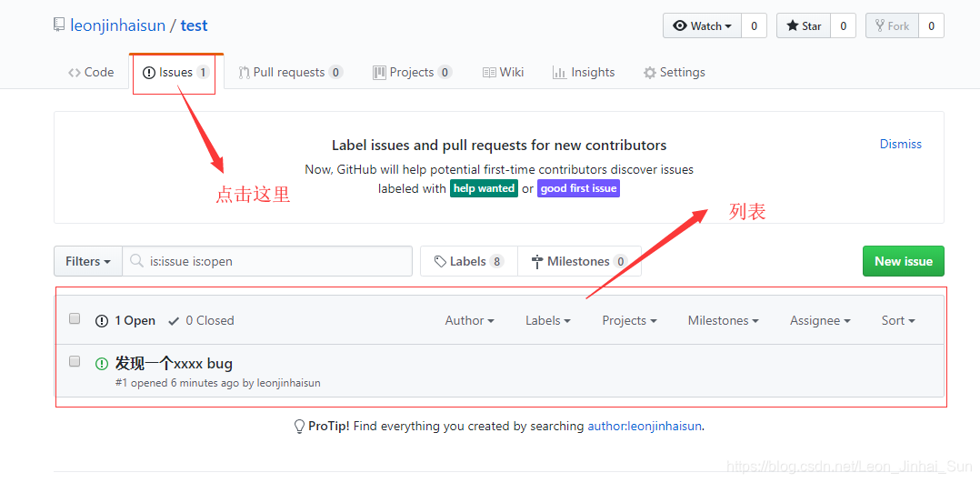
Task: Click the text "#1 opened 6 minutes ago"
Action: pos(177,383)
